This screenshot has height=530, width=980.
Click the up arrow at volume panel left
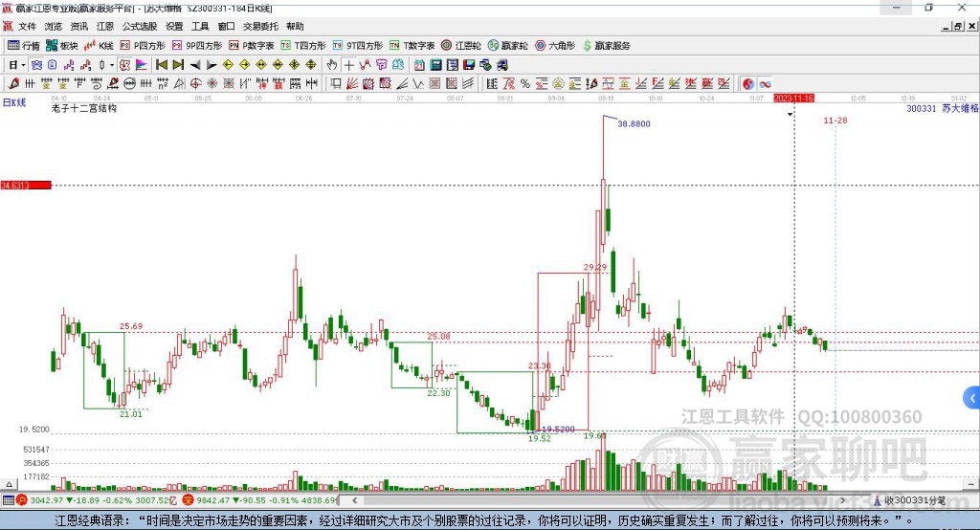[x=9, y=484]
